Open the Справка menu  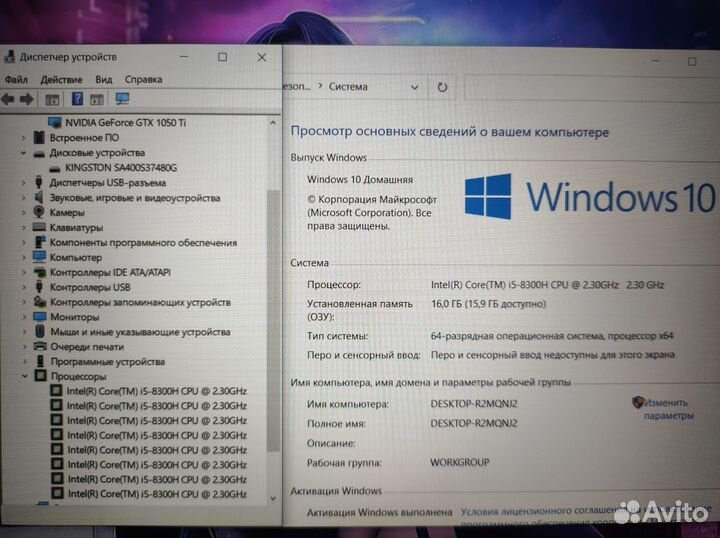point(143,79)
